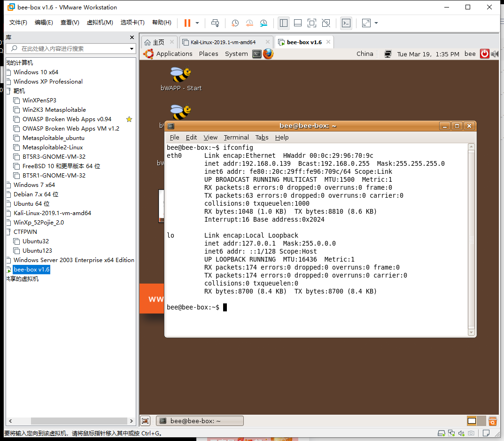Click the library horizontal scrollbar right arrow
Screen dimensions: 504x441
coord(131,421)
